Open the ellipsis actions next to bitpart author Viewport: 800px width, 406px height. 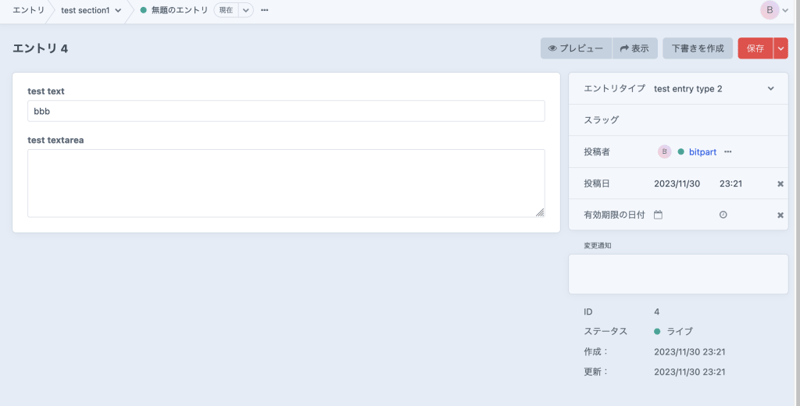point(728,152)
